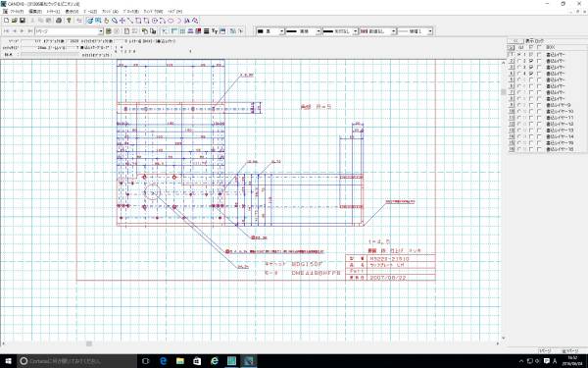Open the fill pattern dropdown
The width and height of the screenshot is (588, 368).
coord(393,31)
